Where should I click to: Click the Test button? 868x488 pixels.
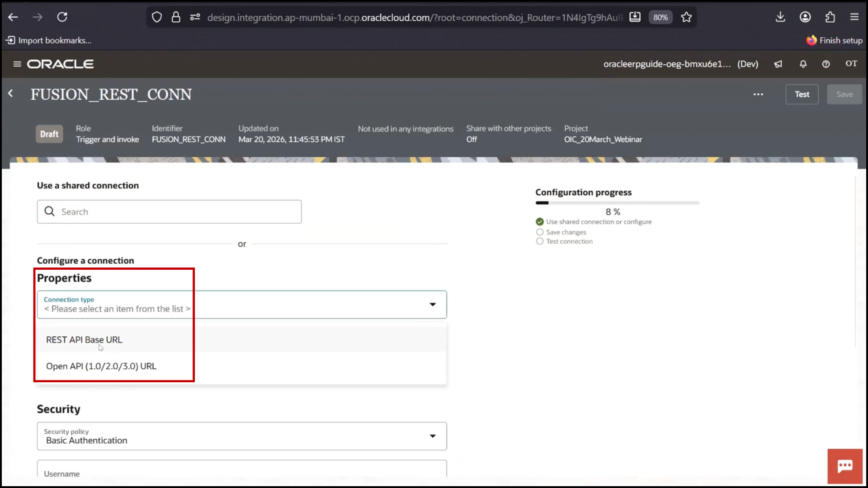pyautogui.click(x=802, y=94)
